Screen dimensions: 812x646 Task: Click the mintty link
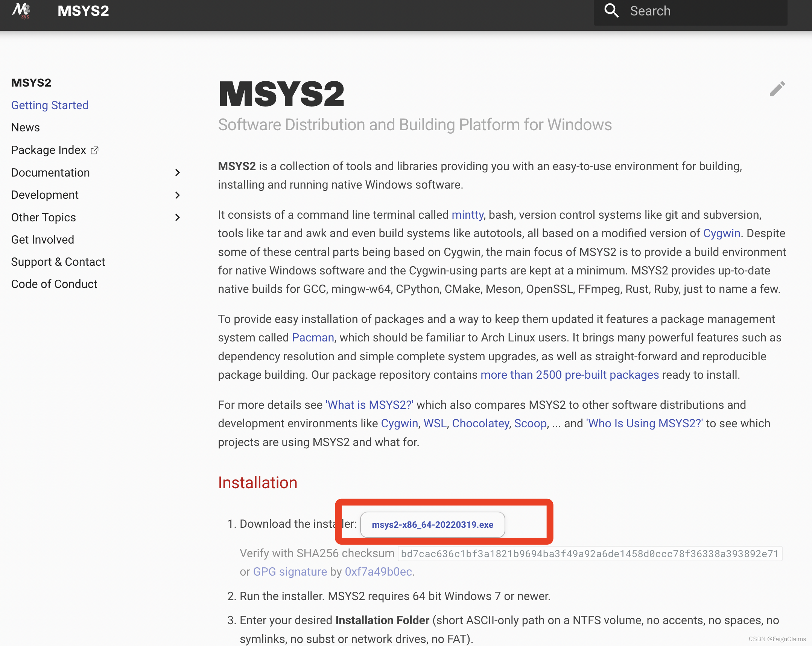click(467, 215)
